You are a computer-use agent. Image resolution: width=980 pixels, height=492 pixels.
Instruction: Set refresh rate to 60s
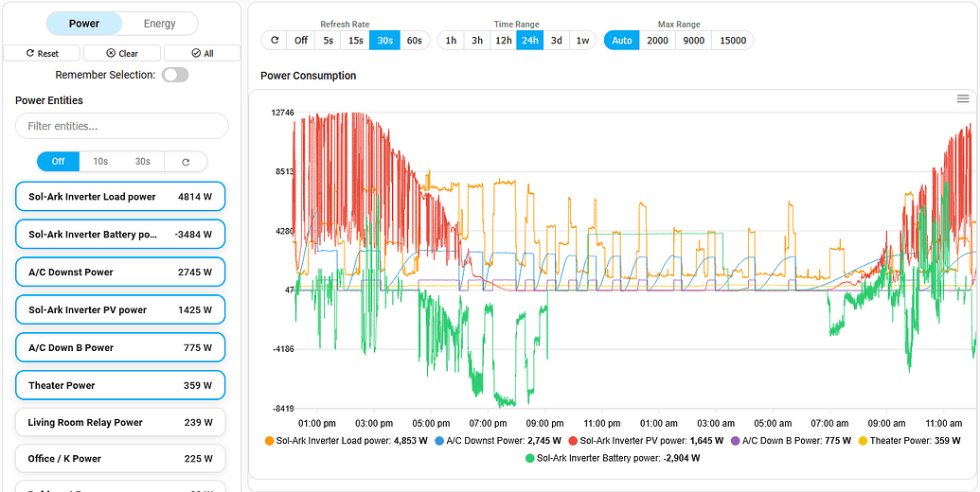tap(415, 40)
